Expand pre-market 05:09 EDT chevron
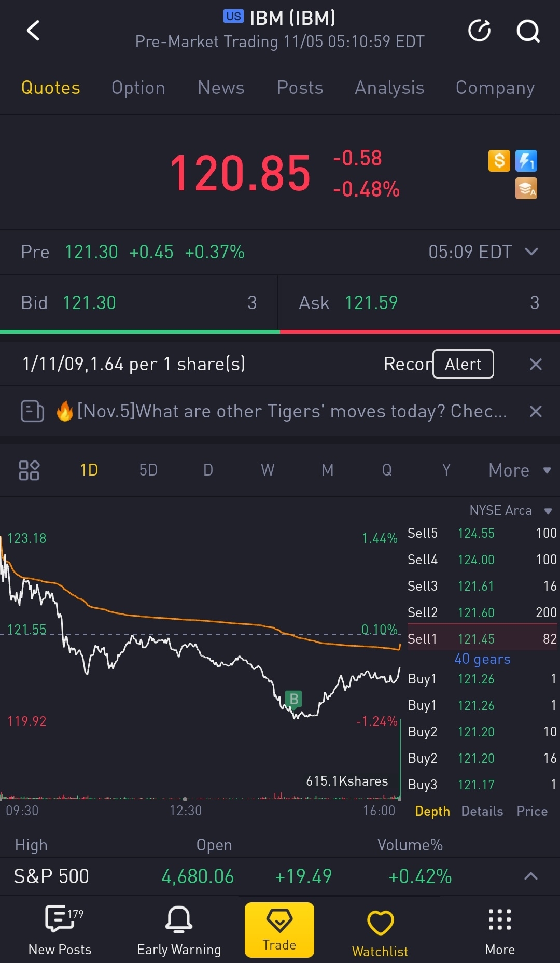 531,252
